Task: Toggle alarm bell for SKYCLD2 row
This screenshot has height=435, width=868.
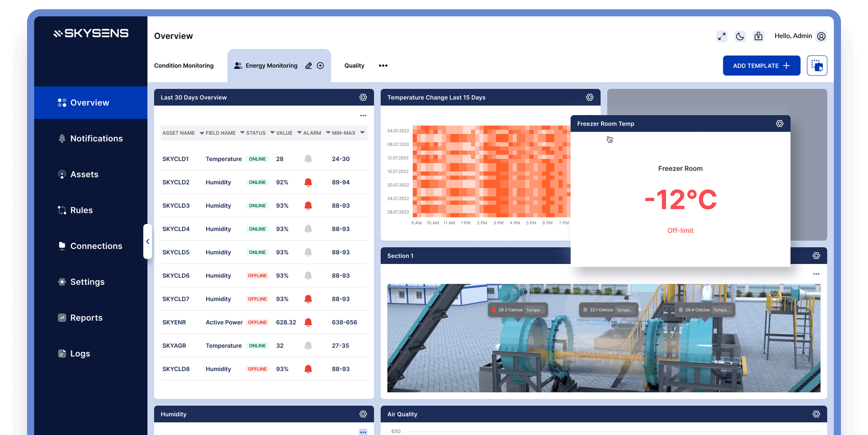Action: tap(308, 182)
